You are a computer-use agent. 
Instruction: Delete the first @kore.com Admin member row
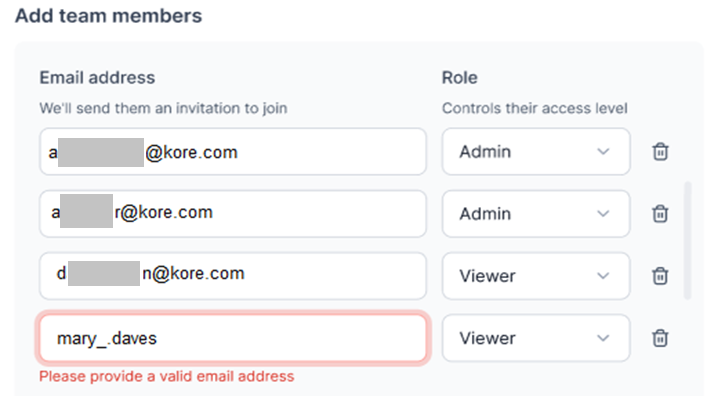pos(660,152)
